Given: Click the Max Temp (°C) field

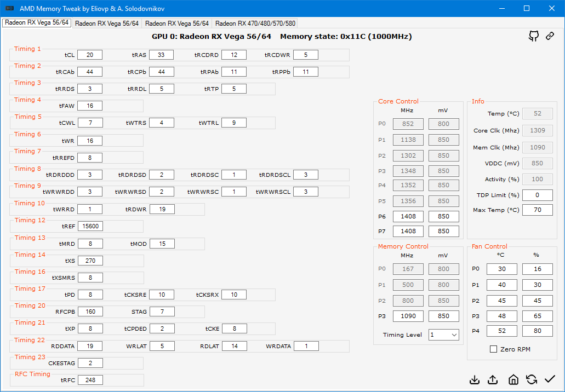Looking at the screenshot, I should (x=537, y=210).
